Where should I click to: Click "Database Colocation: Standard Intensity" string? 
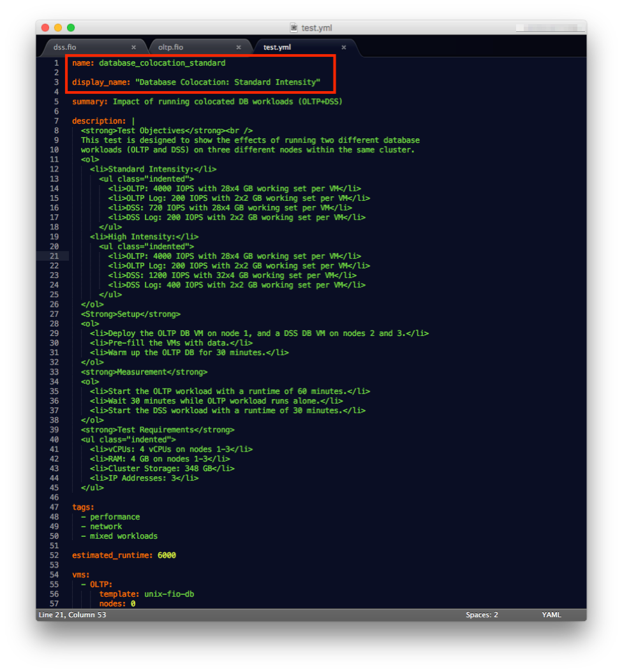tap(228, 82)
